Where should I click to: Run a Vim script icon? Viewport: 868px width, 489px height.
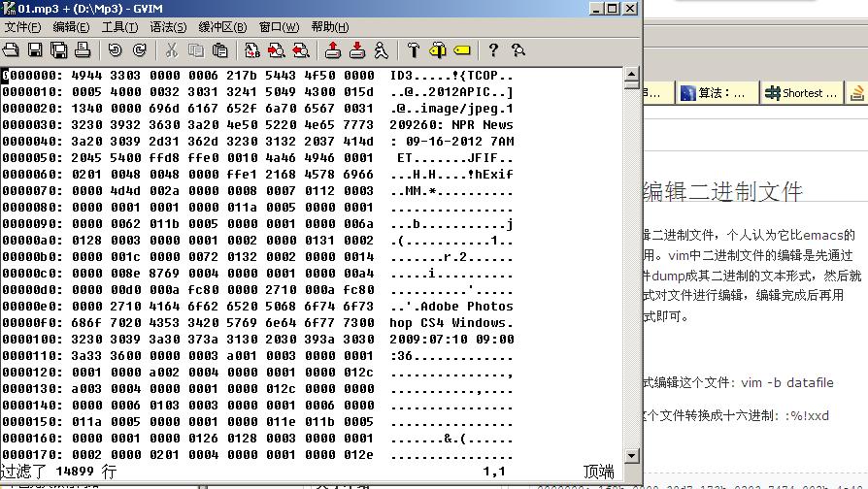pyautogui.click(x=381, y=50)
